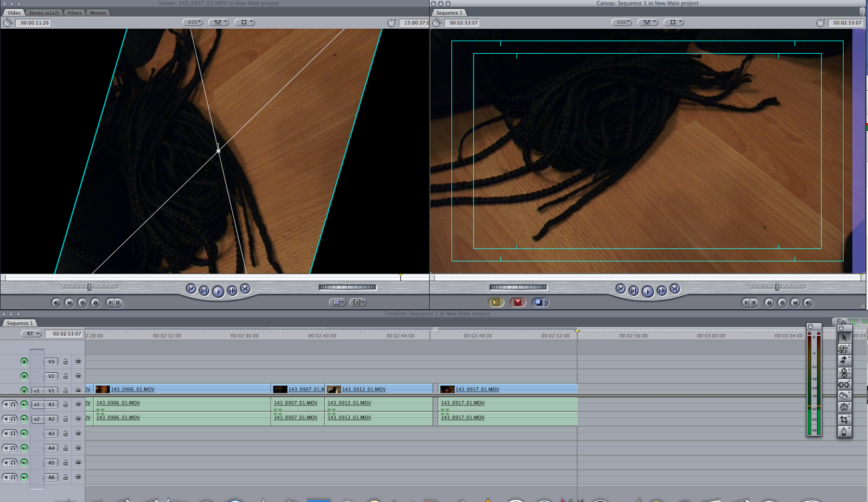This screenshot has height=502, width=868.
Task: Select the Roll edit tool
Action: 844,372
